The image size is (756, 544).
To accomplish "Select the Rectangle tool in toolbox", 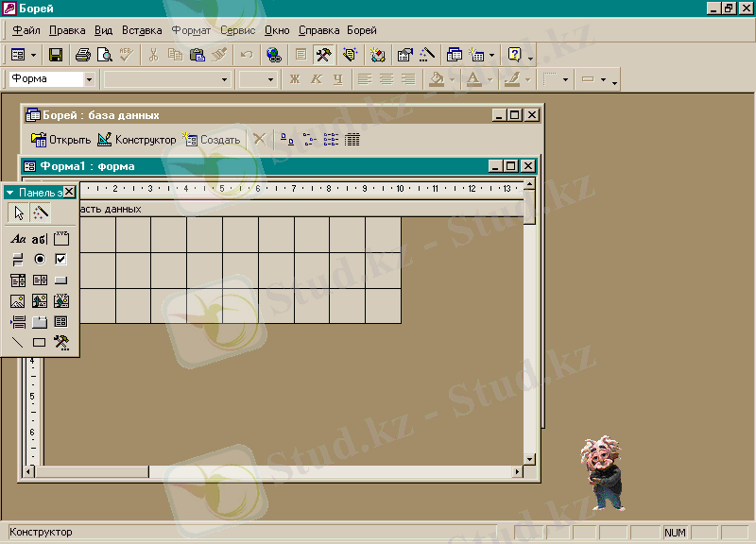I will point(40,343).
